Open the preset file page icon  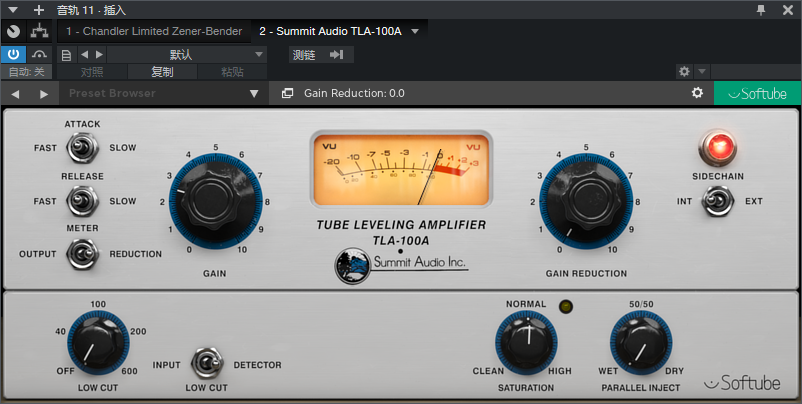pyautogui.click(x=66, y=55)
